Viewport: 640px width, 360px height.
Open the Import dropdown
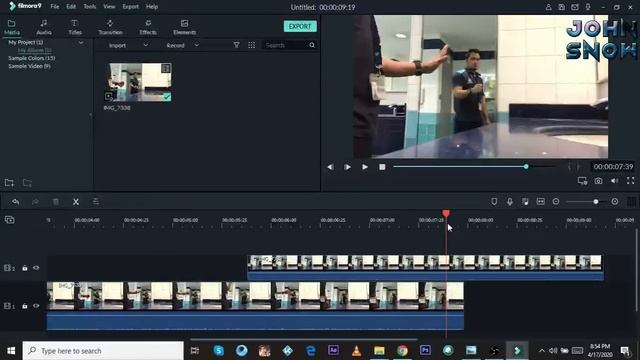128,45
